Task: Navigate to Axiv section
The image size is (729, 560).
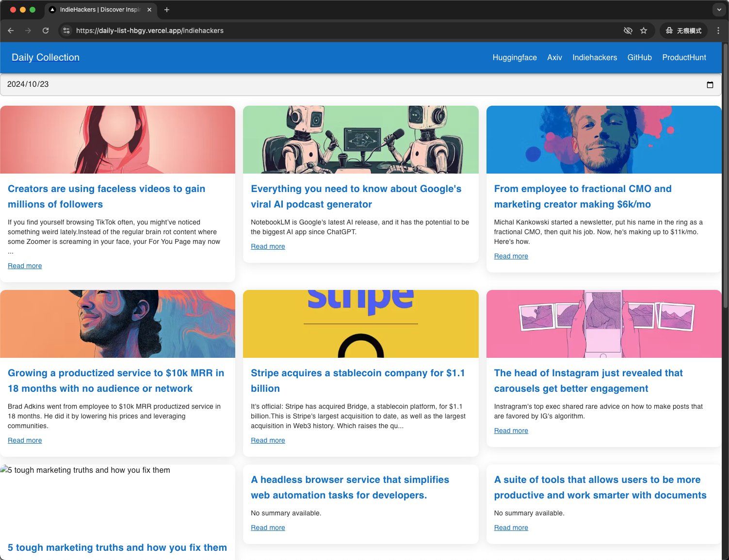Action: click(554, 57)
